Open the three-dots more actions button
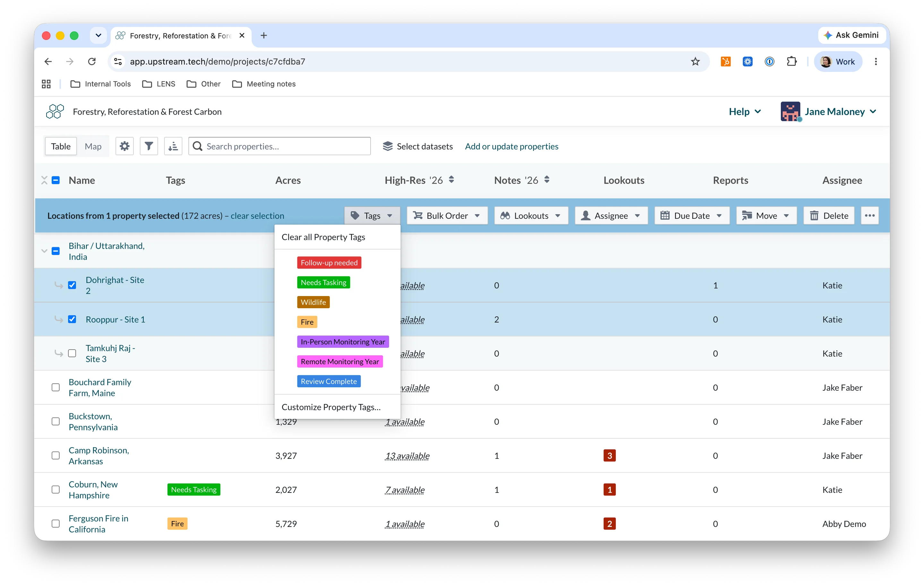The image size is (924, 586). (869, 216)
